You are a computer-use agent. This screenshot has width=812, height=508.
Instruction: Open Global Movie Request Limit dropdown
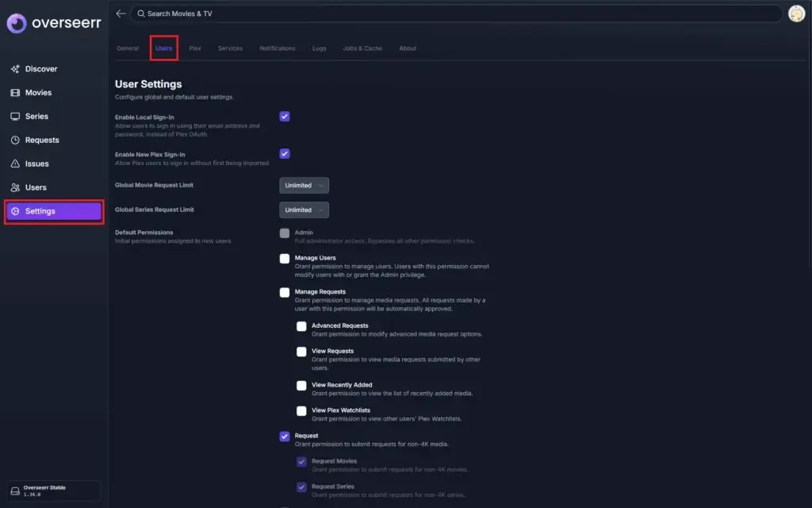coord(304,186)
